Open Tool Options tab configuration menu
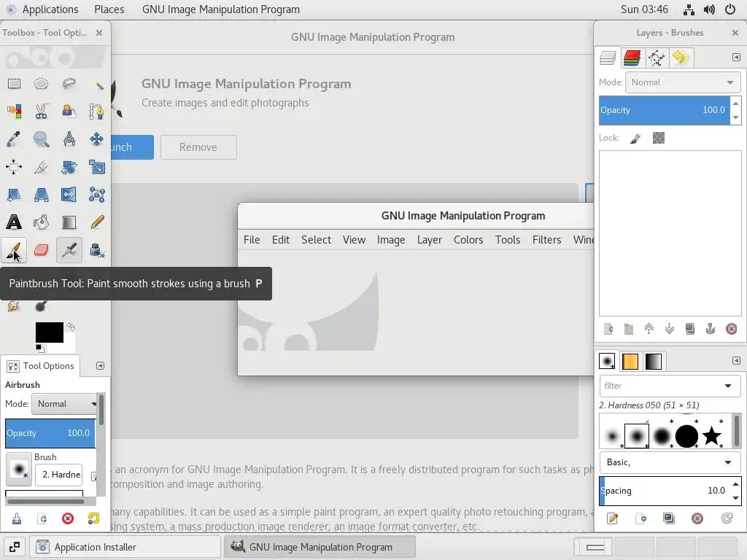Image resolution: width=747 pixels, height=560 pixels. (100, 366)
